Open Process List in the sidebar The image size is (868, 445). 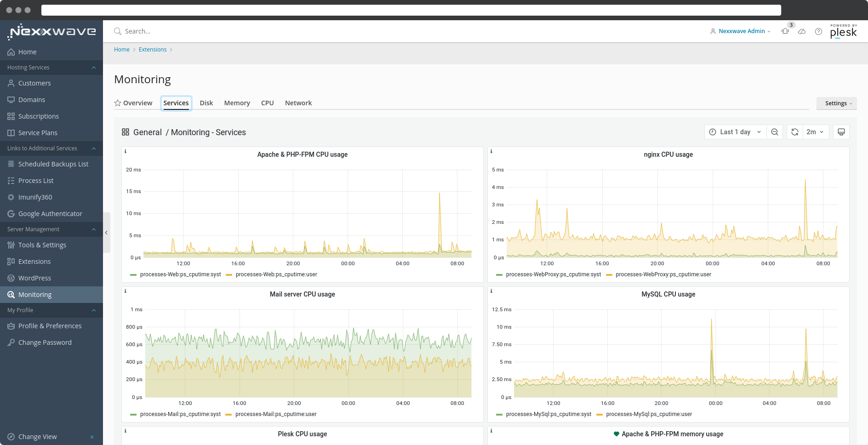click(51, 181)
